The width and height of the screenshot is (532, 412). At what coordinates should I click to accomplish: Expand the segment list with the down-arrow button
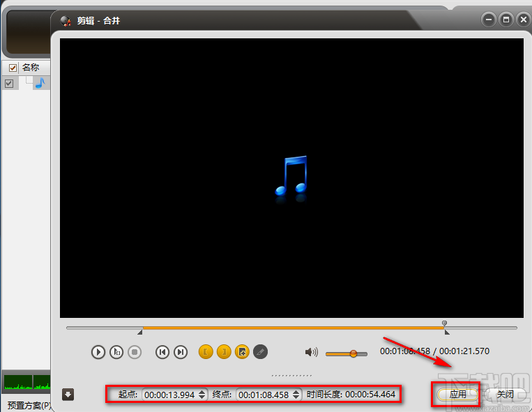(x=68, y=395)
